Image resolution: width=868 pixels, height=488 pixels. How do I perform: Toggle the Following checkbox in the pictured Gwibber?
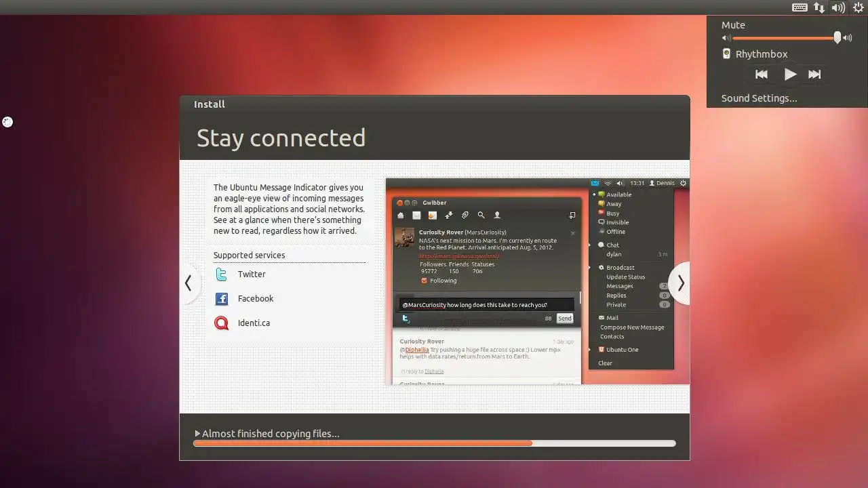(x=424, y=281)
